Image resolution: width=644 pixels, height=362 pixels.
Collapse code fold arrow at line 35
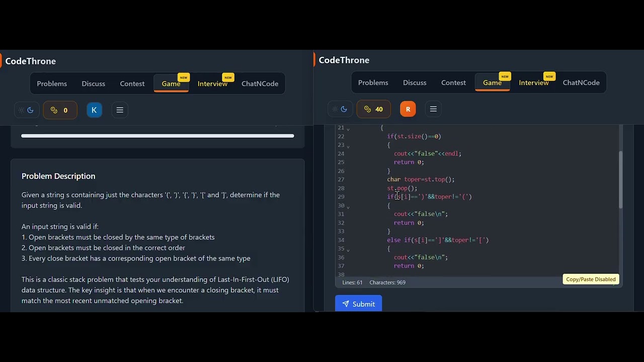tap(348, 249)
